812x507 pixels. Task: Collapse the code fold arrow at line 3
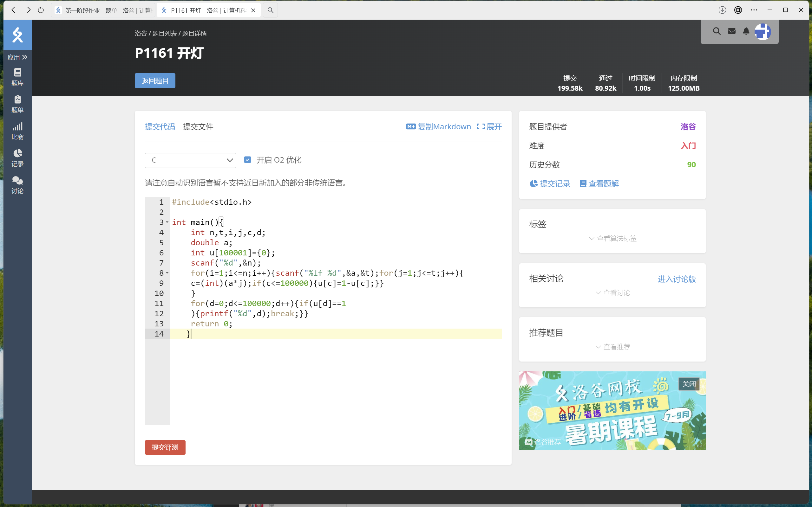167,222
